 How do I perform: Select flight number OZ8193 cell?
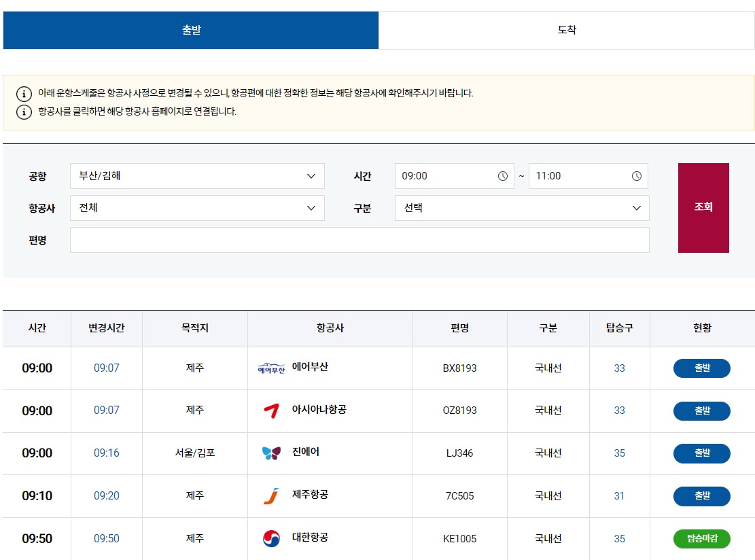[460, 410]
